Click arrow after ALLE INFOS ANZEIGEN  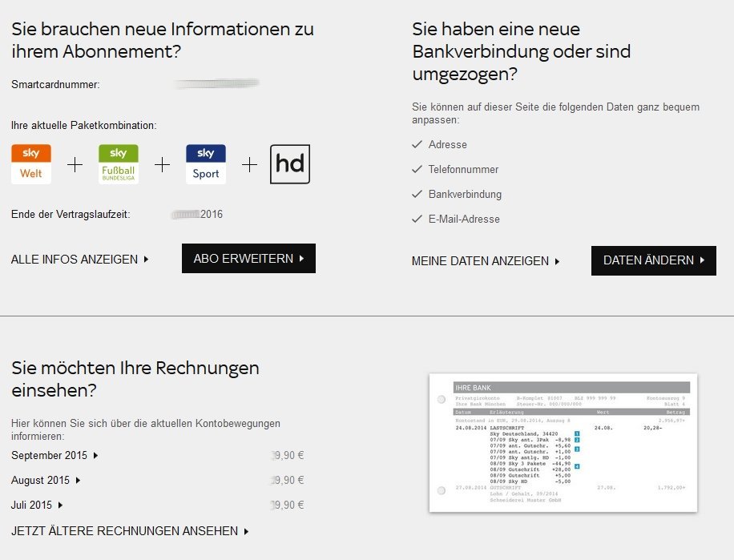coord(146,260)
